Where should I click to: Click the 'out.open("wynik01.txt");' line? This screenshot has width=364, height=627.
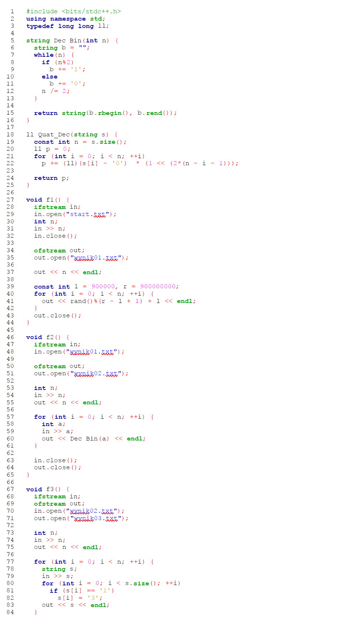81,258
